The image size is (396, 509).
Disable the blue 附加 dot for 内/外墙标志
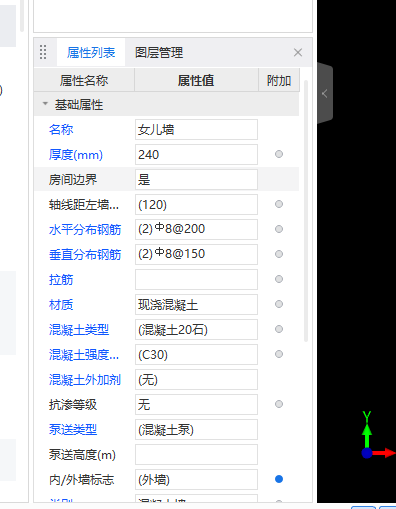coord(279,479)
